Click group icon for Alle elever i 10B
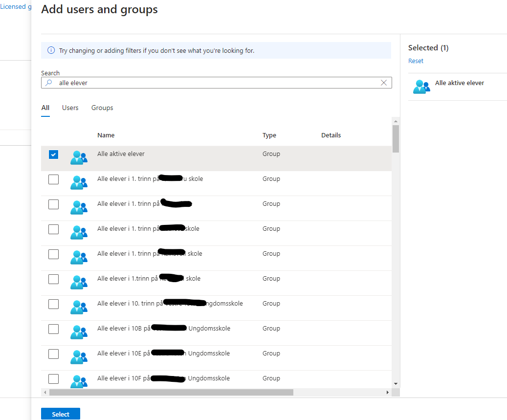This screenshot has height=420, width=507. pyautogui.click(x=78, y=332)
